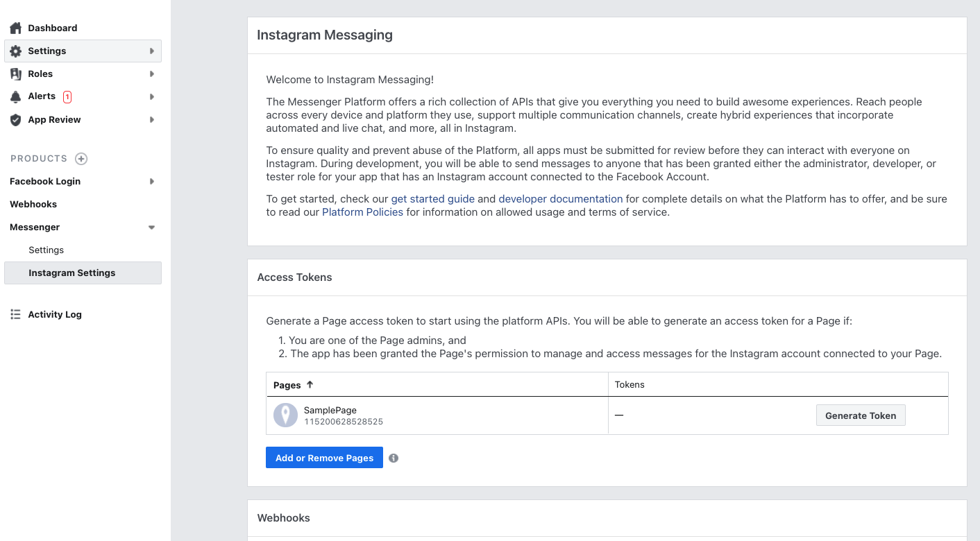Expand the Roles submenu arrow
The width and height of the screenshot is (980, 541).
point(151,74)
